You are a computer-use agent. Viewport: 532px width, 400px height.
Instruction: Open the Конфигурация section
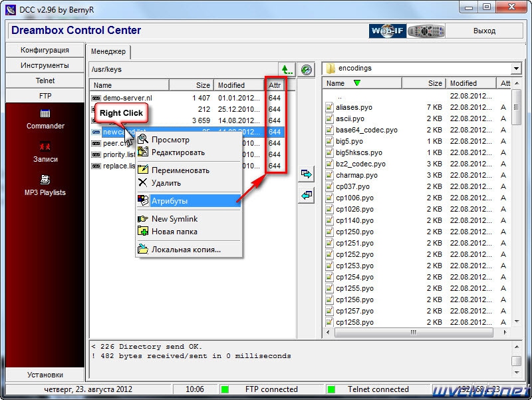tap(45, 50)
